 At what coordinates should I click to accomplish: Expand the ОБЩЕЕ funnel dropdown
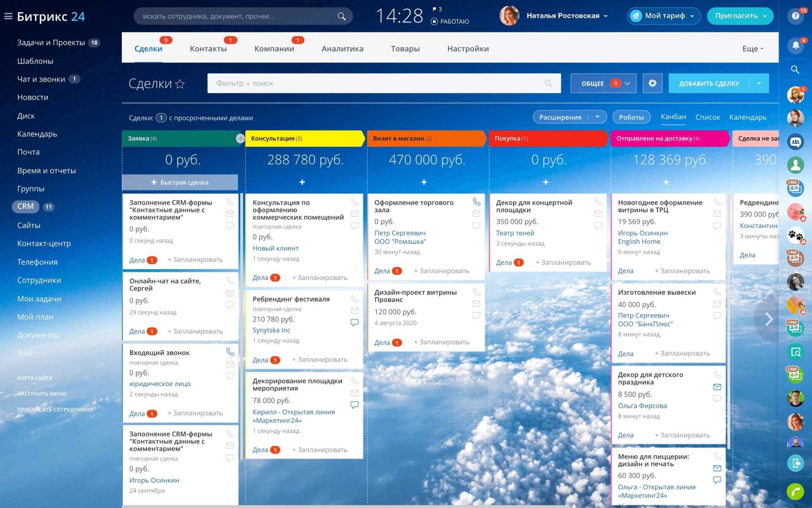pyautogui.click(x=627, y=83)
